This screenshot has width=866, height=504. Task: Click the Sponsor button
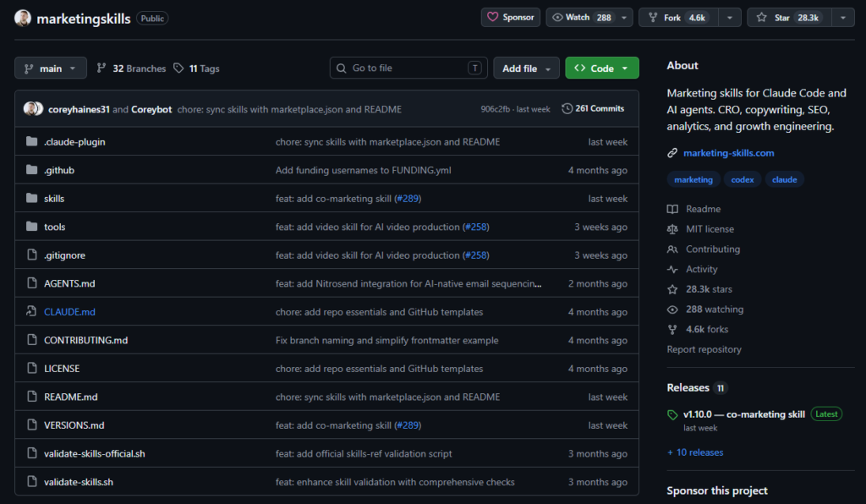click(510, 18)
